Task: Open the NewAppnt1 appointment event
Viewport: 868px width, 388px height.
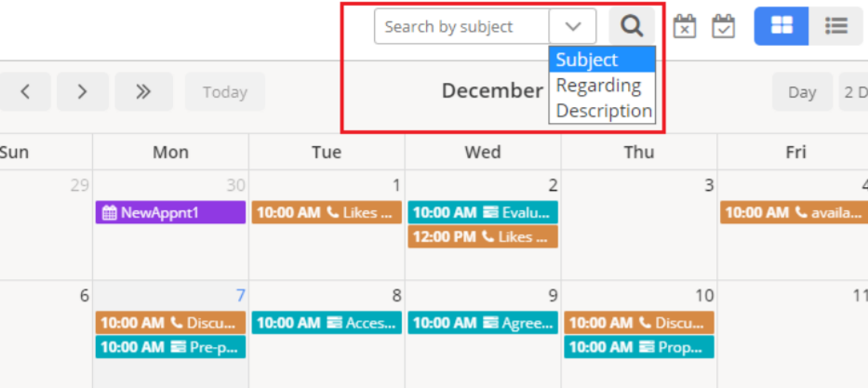Action: (170, 212)
